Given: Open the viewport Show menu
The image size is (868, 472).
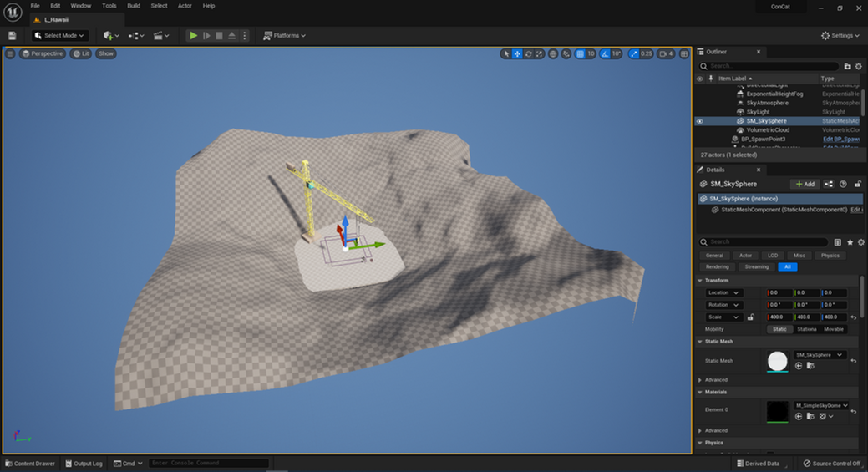Looking at the screenshot, I should tap(106, 53).
